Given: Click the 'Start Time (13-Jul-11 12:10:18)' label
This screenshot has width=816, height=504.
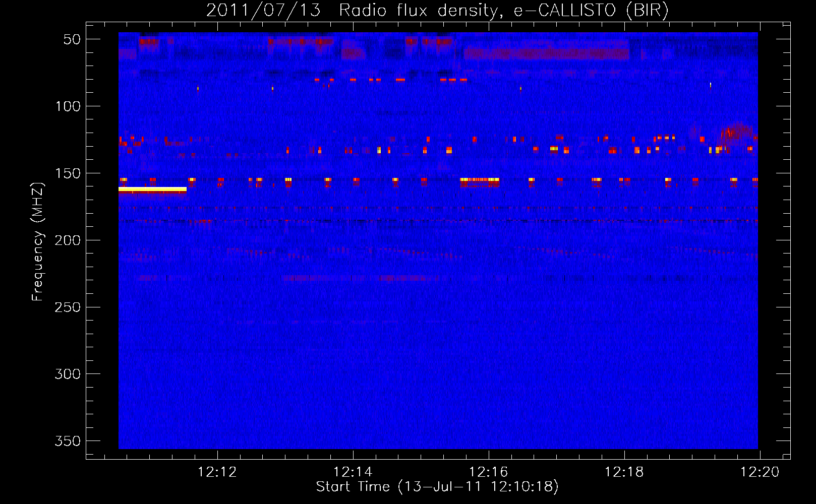Looking at the screenshot, I should pyautogui.click(x=437, y=487).
